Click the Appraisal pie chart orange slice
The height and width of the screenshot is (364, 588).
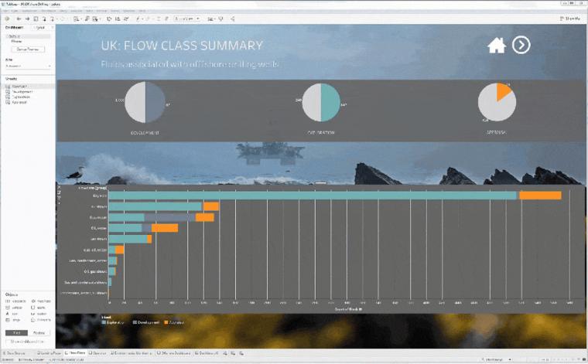[x=503, y=91]
